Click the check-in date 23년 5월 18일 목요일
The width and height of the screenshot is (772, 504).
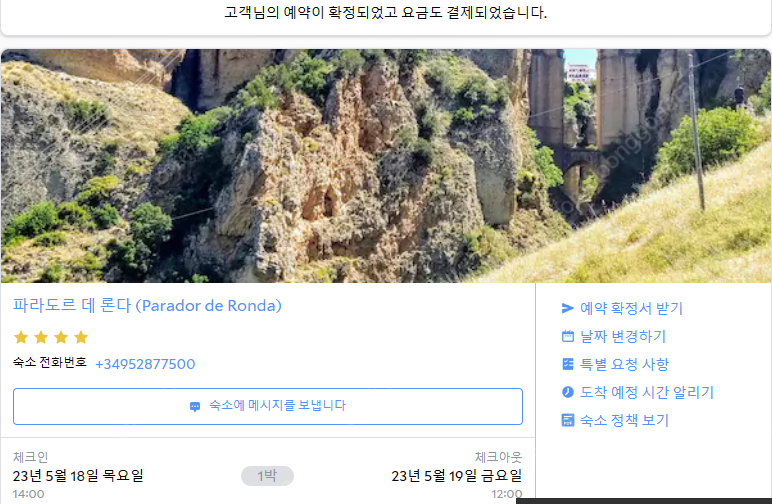coord(78,476)
